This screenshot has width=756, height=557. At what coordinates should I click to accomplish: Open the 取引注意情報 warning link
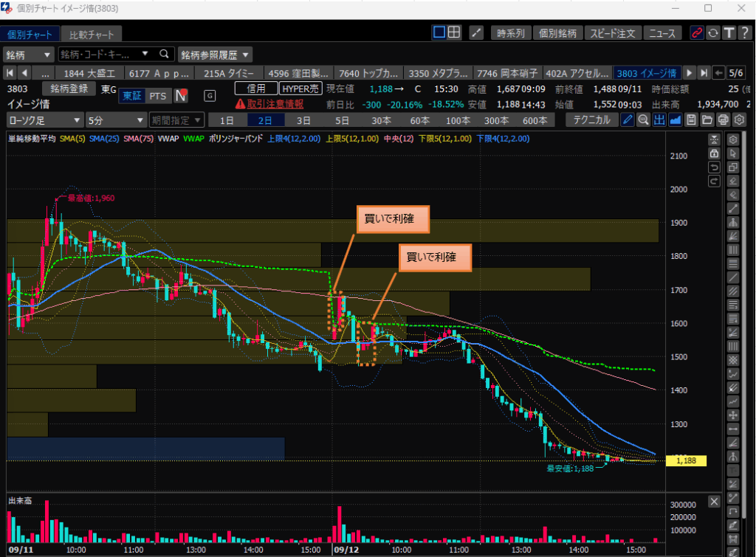(275, 104)
